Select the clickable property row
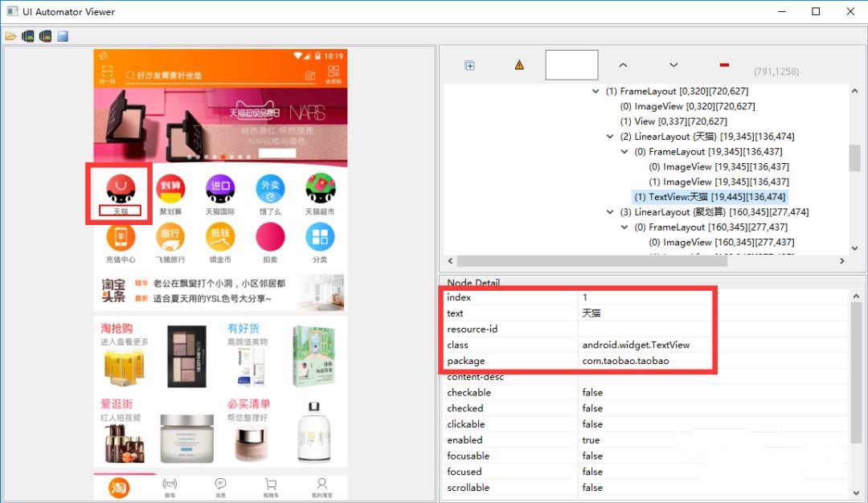Viewport: 868px width, 503px height. (645, 424)
